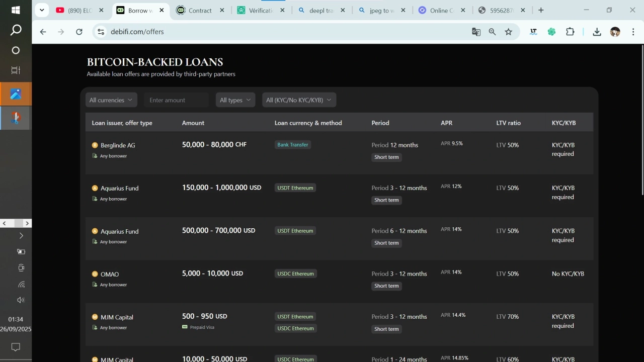Image resolution: width=644 pixels, height=362 pixels.
Task: Click the zoom magnifier icon in address bar
Action: click(492, 32)
